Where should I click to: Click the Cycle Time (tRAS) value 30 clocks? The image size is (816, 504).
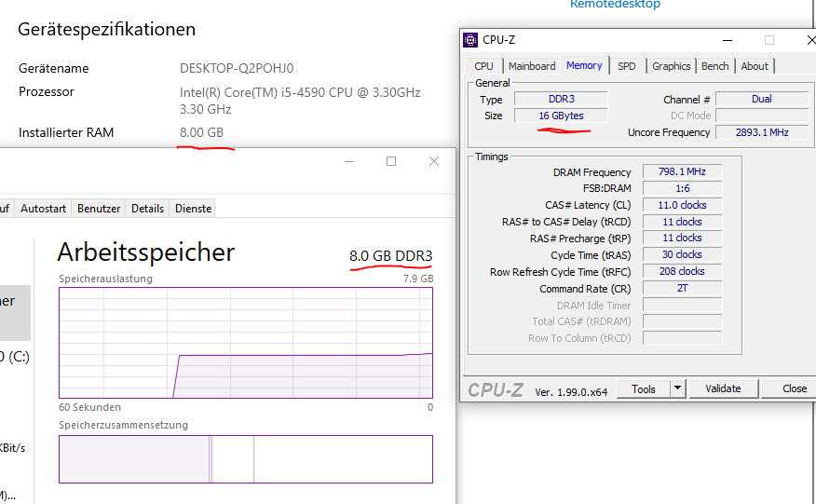pyautogui.click(x=682, y=254)
